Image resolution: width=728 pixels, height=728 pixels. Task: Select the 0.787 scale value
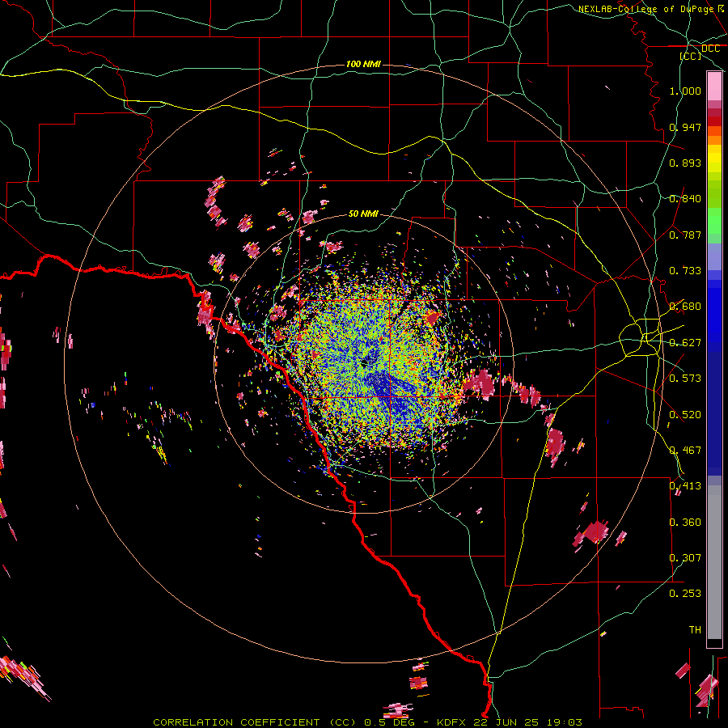coord(685,235)
